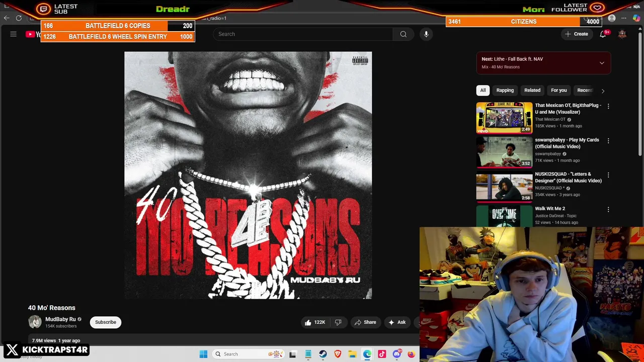This screenshot has width=644, height=362.
Task: Click the browser back arrow
Action: tap(7, 18)
